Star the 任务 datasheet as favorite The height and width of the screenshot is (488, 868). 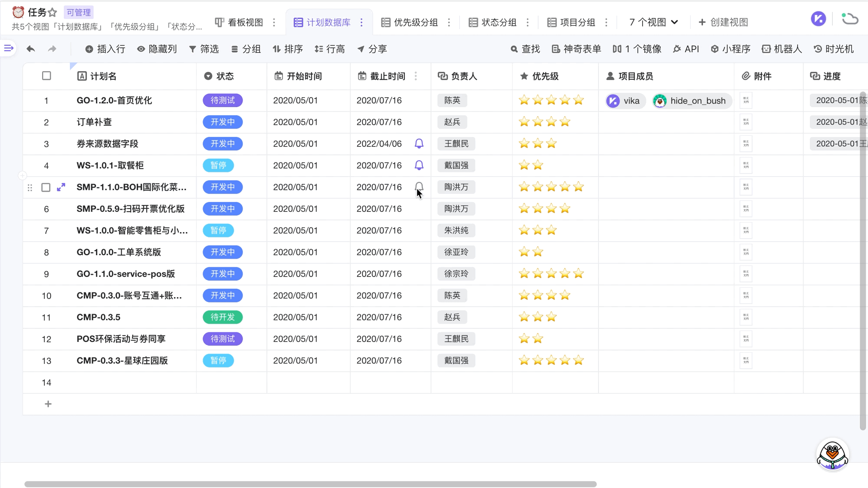coord(53,13)
